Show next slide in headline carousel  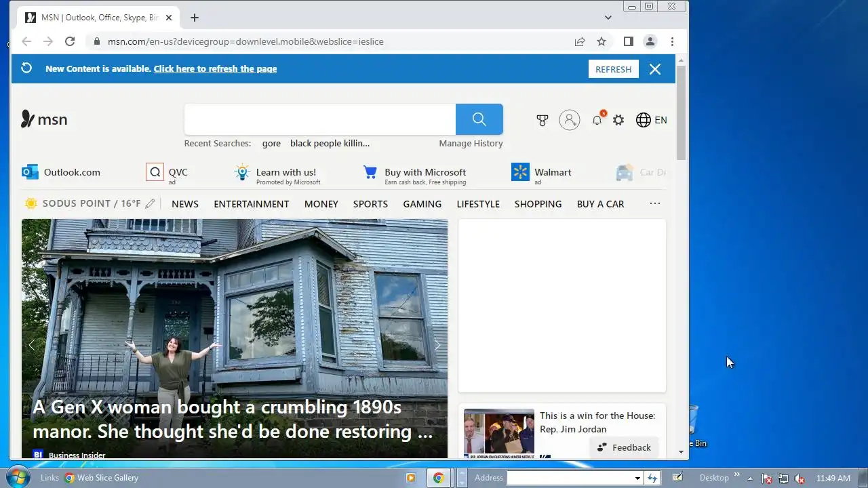pos(437,345)
